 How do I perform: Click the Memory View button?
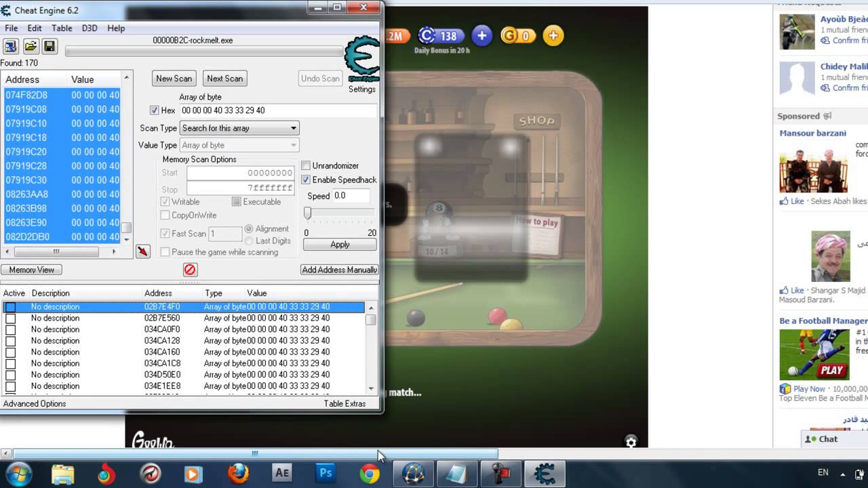31,270
